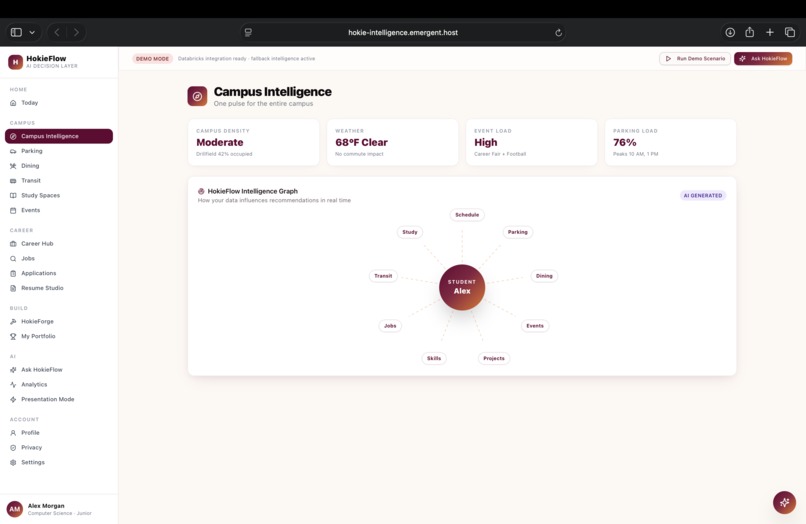This screenshot has height=524, width=806.
Task: Click the Privacy shield icon
Action: (13, 448)
